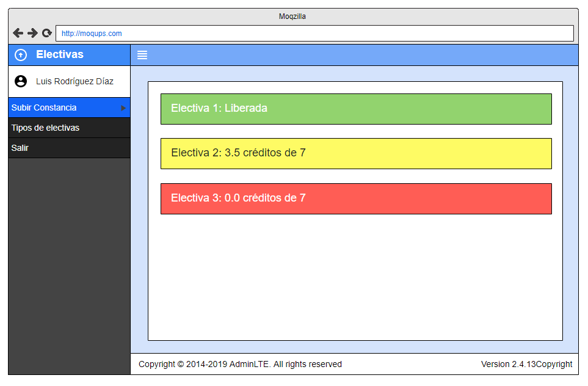This screenshot has width=588, height=386.
Task: Select the Salir menu item
Action: click(x=70, y=148)
